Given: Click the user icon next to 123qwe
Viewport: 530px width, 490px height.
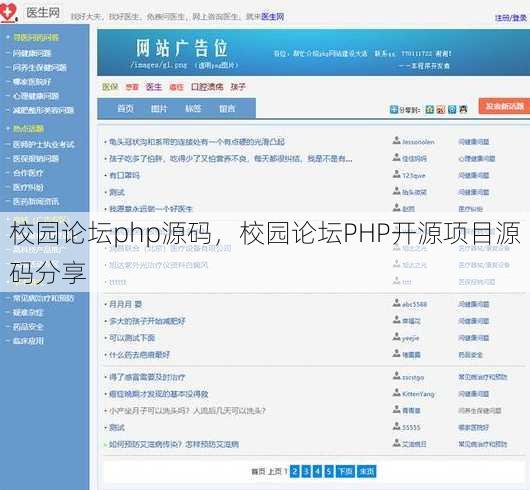Looking at the screenshot, I should 396,174.
